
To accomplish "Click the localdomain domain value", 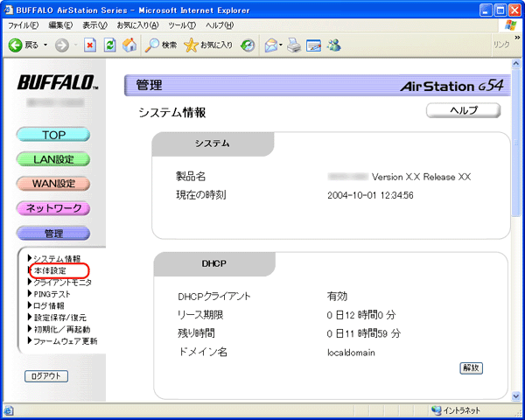I will click(351, 353).
